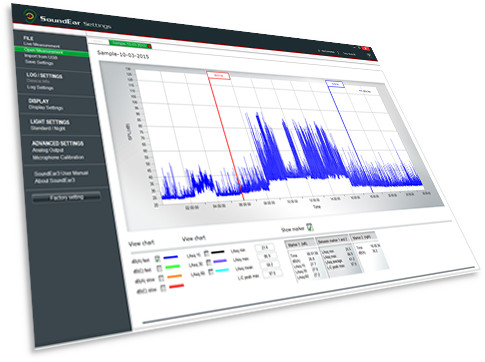This screenshot has width=485, height=362.
Task: Enable the checkbox beside the black line
Action: 206,253
